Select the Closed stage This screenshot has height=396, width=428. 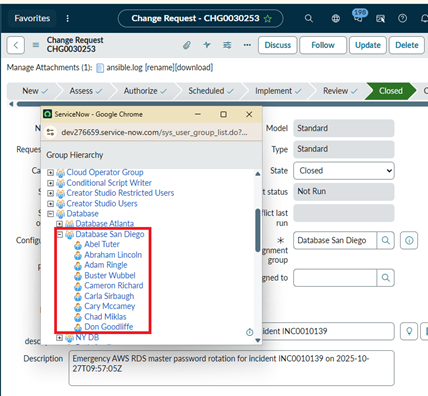point(390,91)
